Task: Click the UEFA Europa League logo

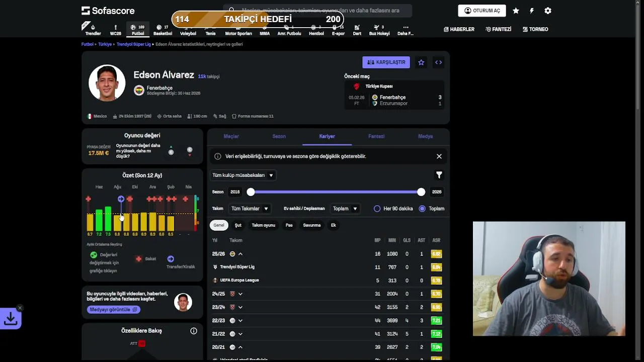Action: pos(215,280)
